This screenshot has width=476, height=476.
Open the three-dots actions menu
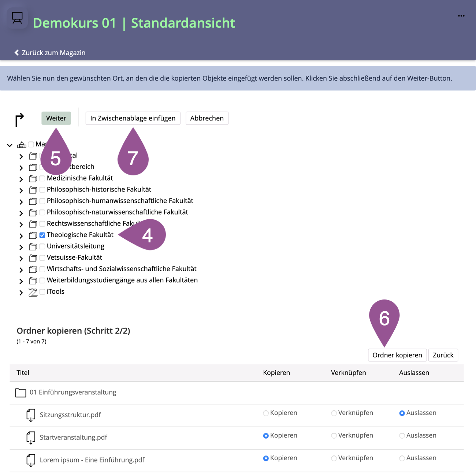pyautogui.click(x=461, y=16)
